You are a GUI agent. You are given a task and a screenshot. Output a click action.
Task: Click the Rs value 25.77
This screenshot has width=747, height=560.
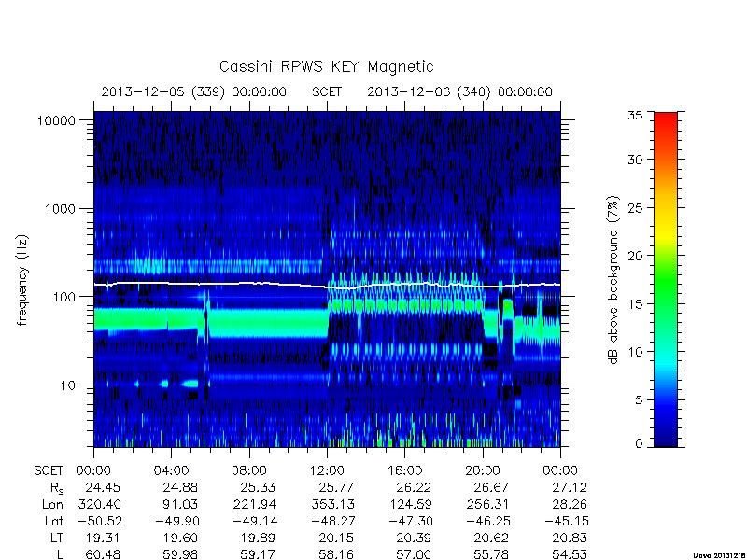[x=336, y=487]
